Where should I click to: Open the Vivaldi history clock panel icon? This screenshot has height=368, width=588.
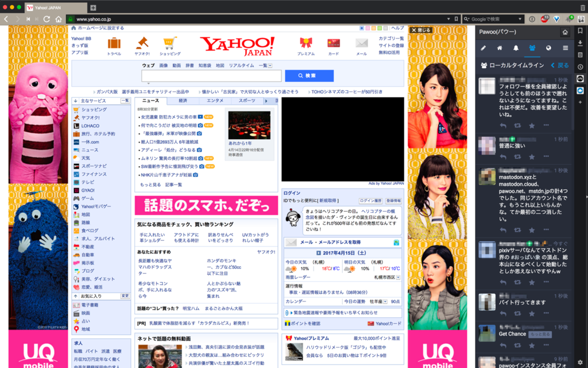pos(580,67)
